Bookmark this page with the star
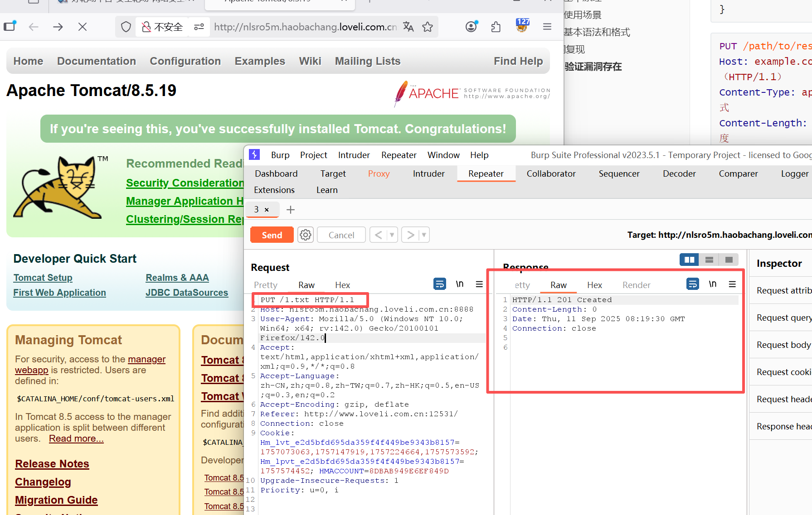This screenshot has width=812, height=515. click(428, 27)
